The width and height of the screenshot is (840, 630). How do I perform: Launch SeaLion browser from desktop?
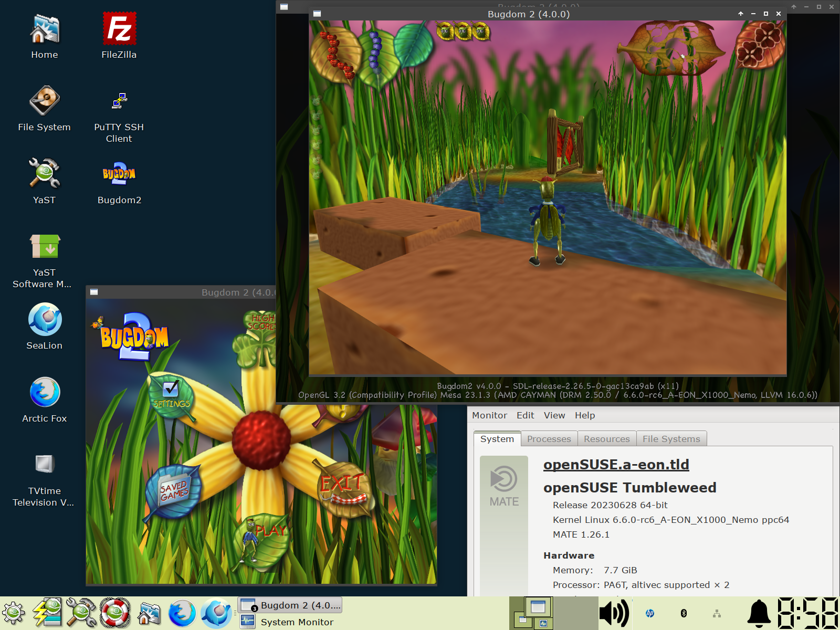pyautogui.click(x=45, y=327)
